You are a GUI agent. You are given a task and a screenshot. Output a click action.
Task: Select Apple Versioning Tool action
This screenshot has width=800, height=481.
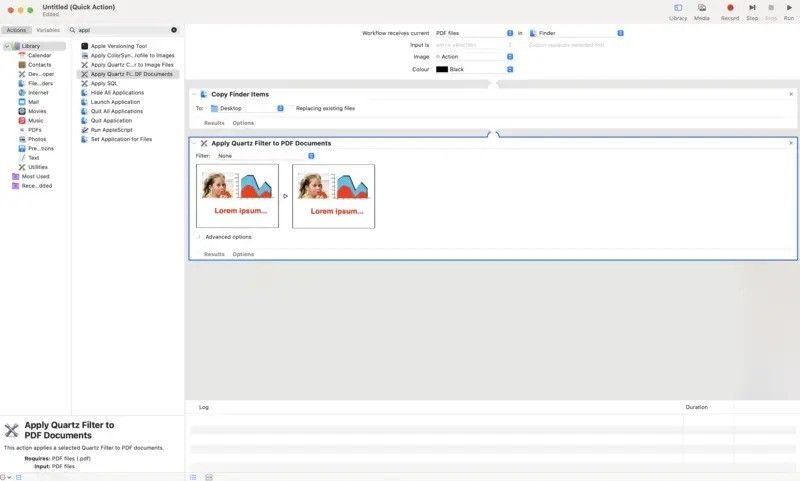point(118,46)
